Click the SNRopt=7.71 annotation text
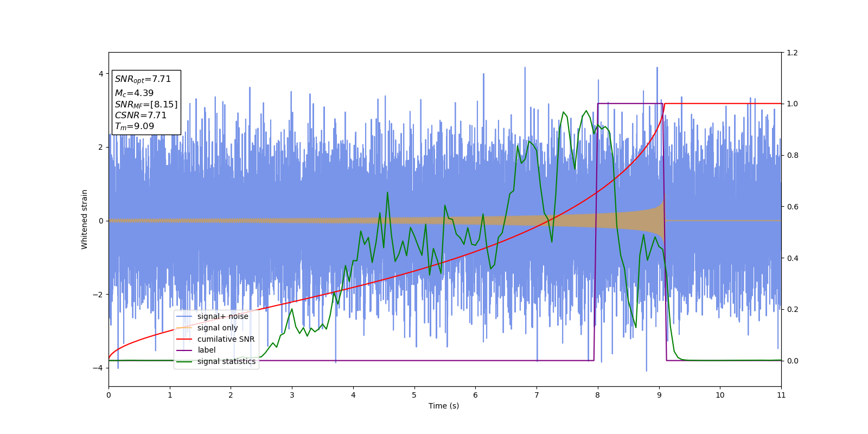This screenshot has width=868, height=434. point(143,79)
